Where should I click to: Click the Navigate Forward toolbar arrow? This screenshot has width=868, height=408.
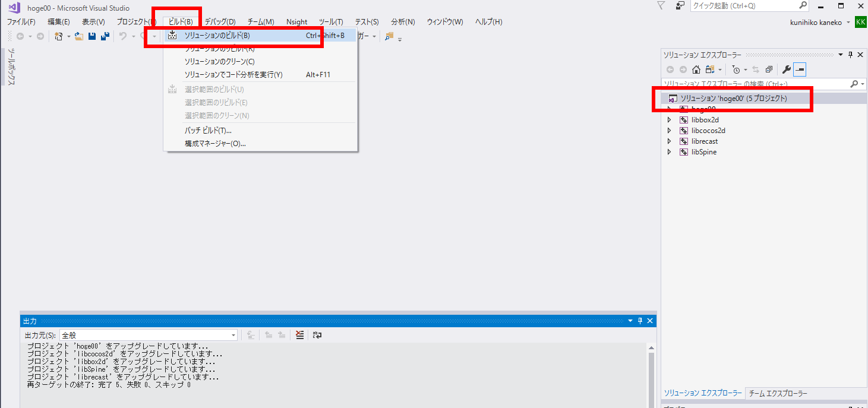pyautogui.click(x=40, y=36)
